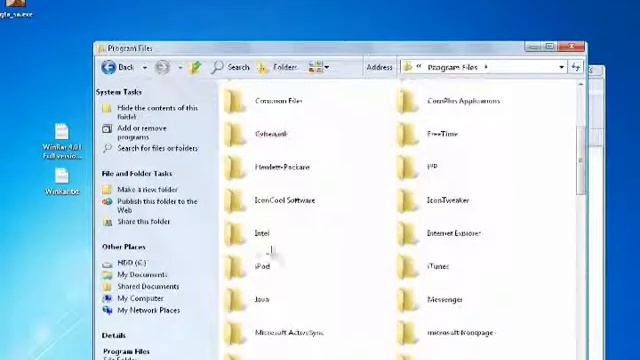Collapse the Details section header
This screenshot has width=640, height=360.
pos(113,335)
